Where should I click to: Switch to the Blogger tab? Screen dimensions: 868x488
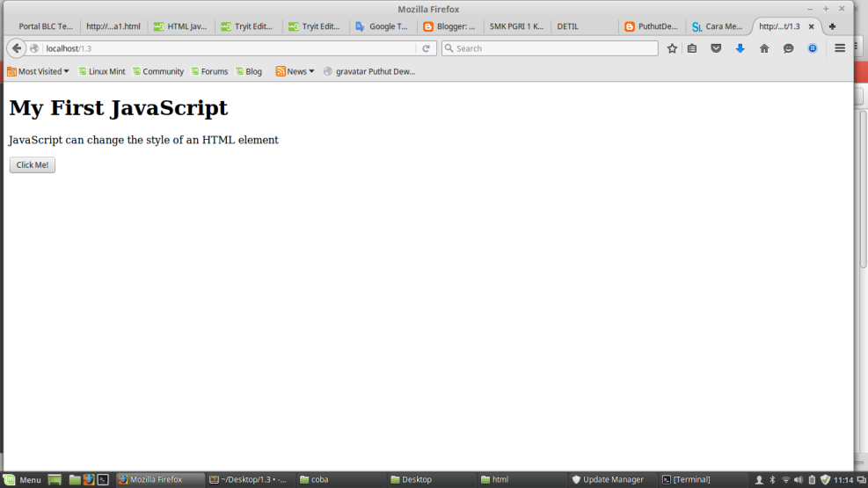coord(449,26)
